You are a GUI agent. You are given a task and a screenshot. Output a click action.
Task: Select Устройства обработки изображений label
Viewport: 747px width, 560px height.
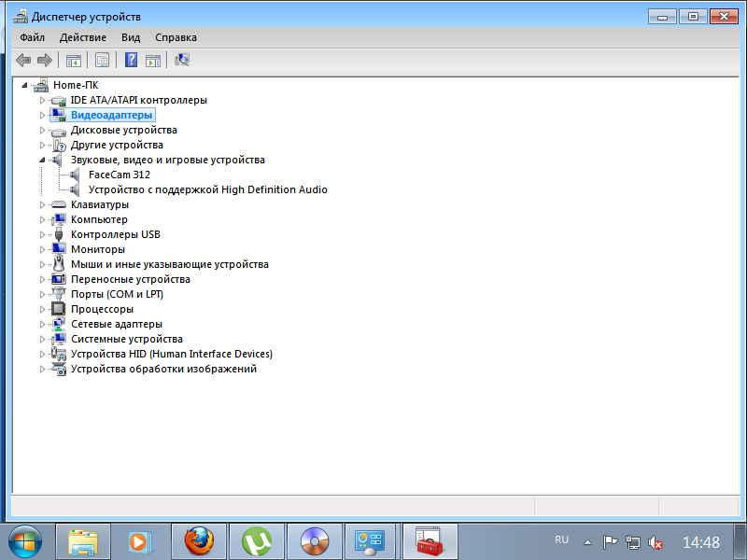click(x=164, y=369)
